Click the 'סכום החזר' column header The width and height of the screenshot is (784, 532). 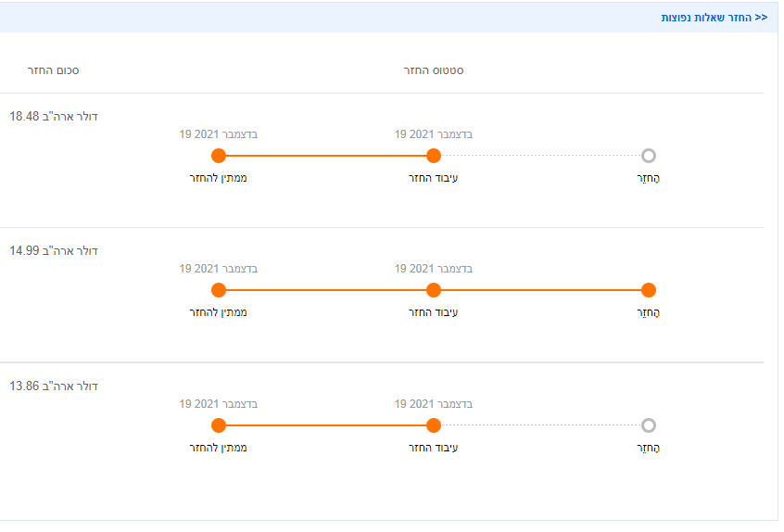[53, 70]
